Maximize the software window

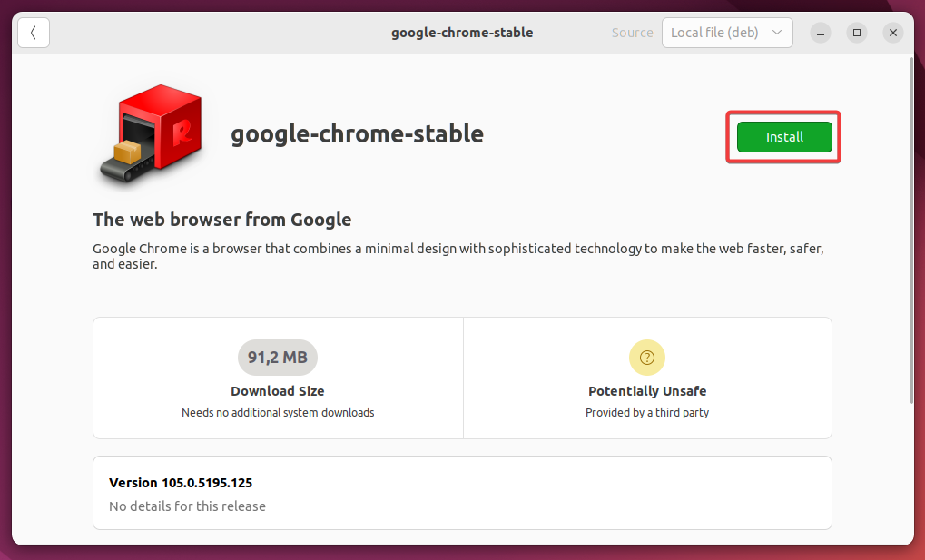857,33
